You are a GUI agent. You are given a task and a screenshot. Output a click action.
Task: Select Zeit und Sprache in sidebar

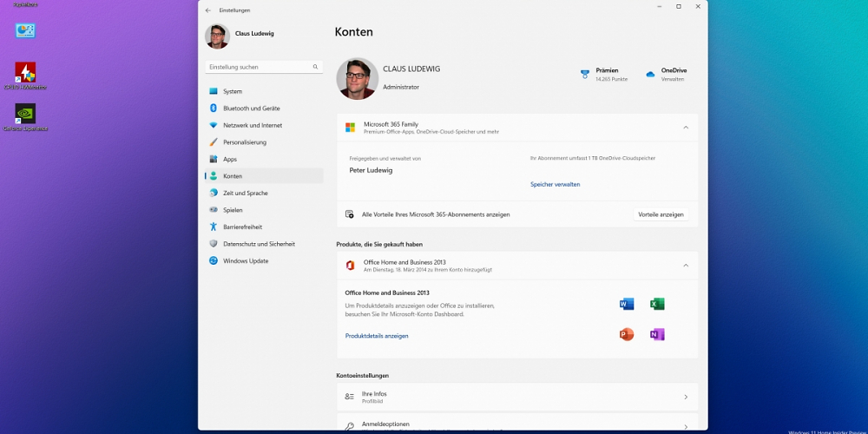pos(264,194)
